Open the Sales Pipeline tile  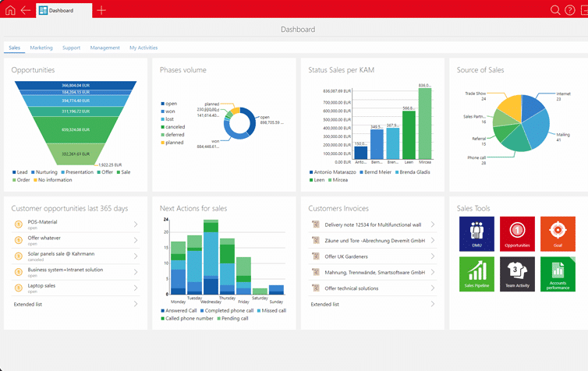pos(476,274)
